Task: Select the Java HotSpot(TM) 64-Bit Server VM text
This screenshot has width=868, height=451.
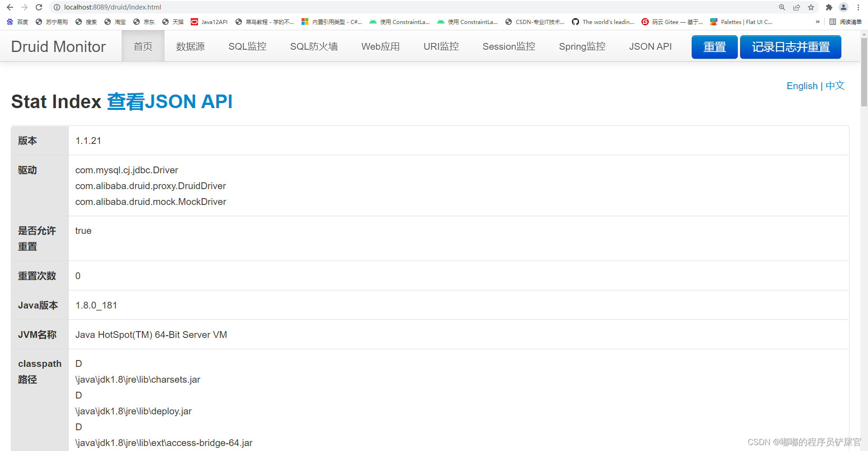Action: 151,335
